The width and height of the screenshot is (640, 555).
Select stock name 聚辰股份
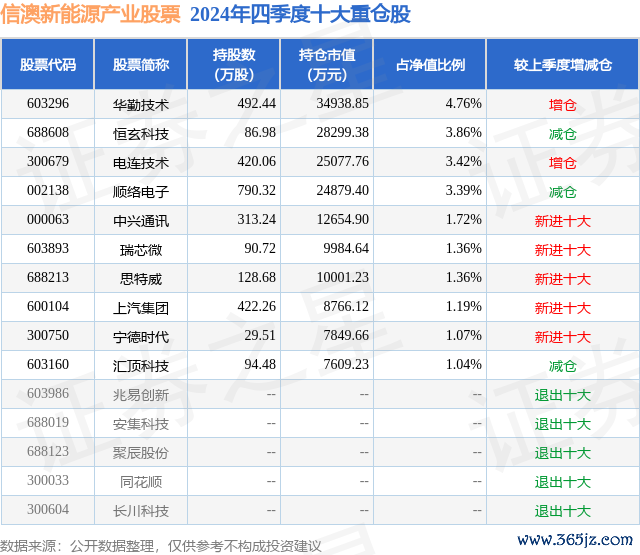tap(141, 453)
